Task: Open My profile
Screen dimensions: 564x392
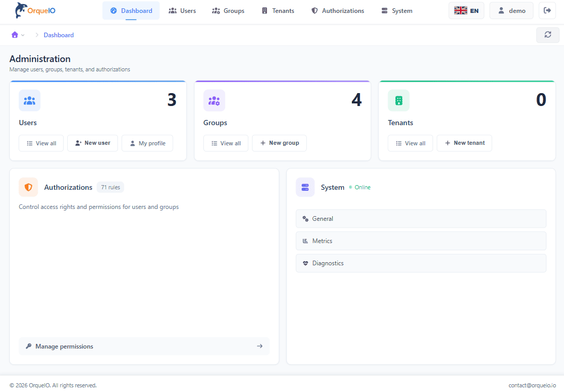Action: (x=147, y=143)
